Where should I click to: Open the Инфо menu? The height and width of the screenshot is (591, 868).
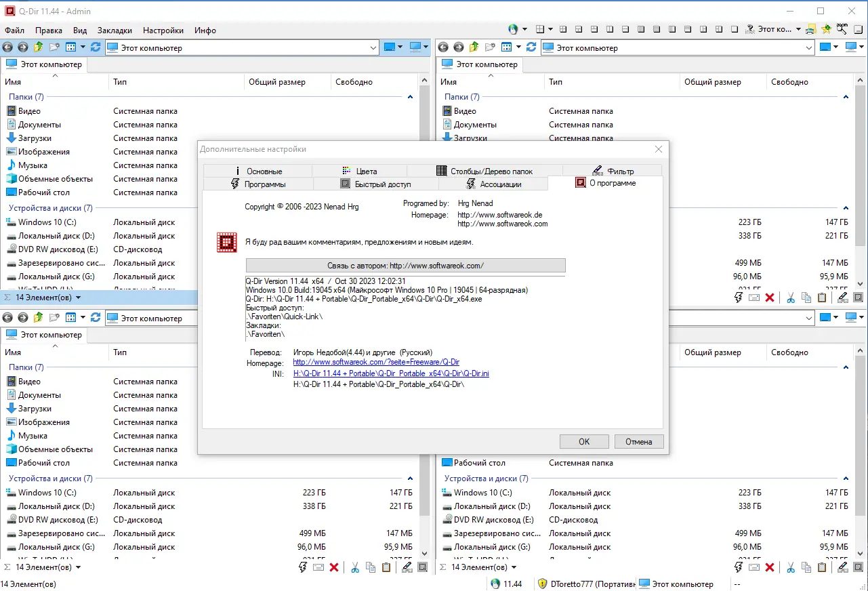pos(205,30)
